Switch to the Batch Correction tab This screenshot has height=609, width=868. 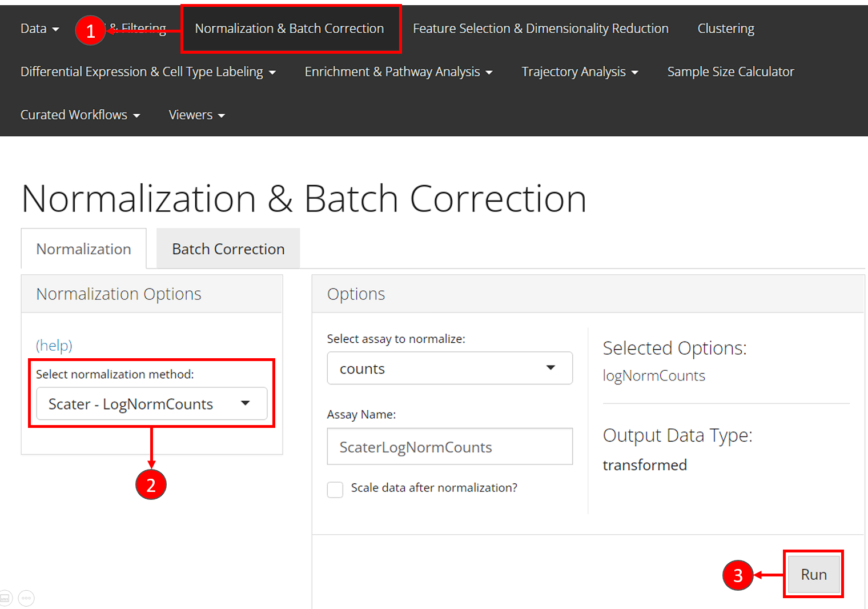coord(228,249)
